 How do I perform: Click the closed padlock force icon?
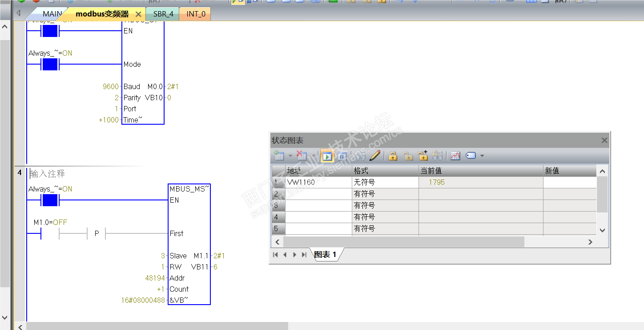[393, 156]
